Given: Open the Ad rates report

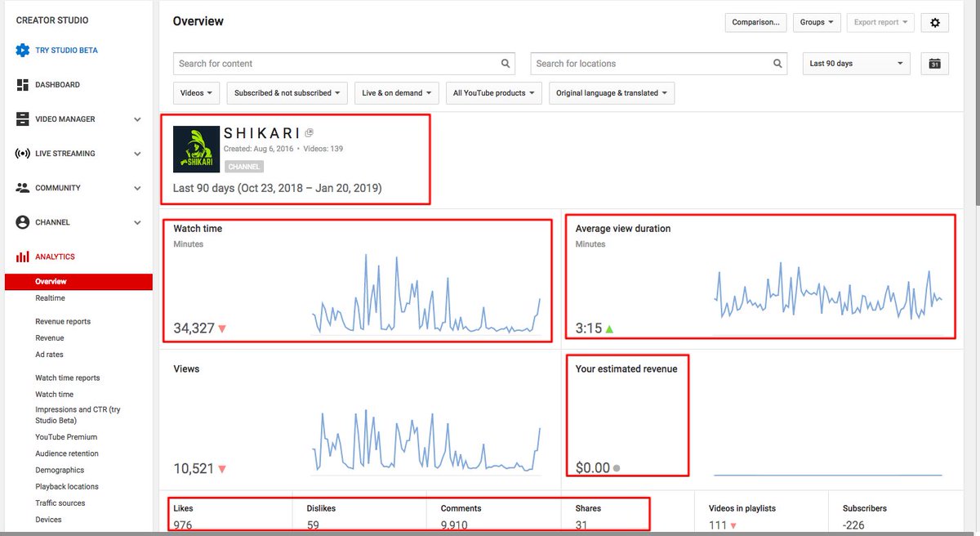Looking at the screenshot, I should [x=49, y=355].
